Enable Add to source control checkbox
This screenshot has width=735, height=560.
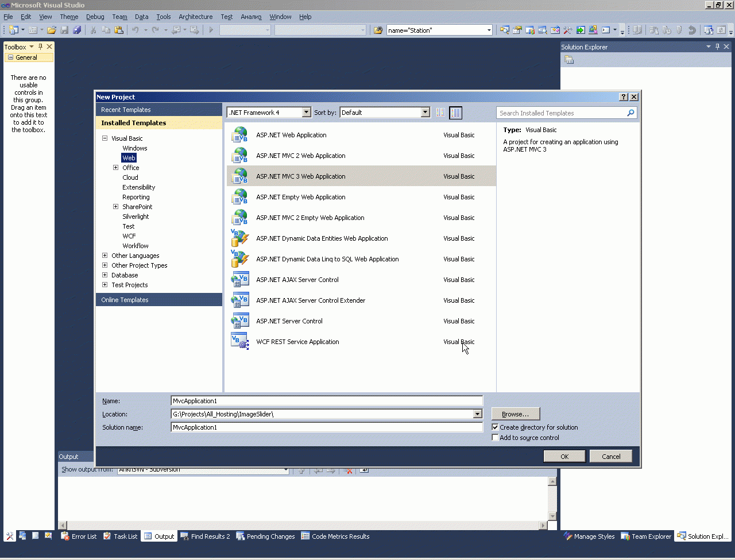(495, 438)
